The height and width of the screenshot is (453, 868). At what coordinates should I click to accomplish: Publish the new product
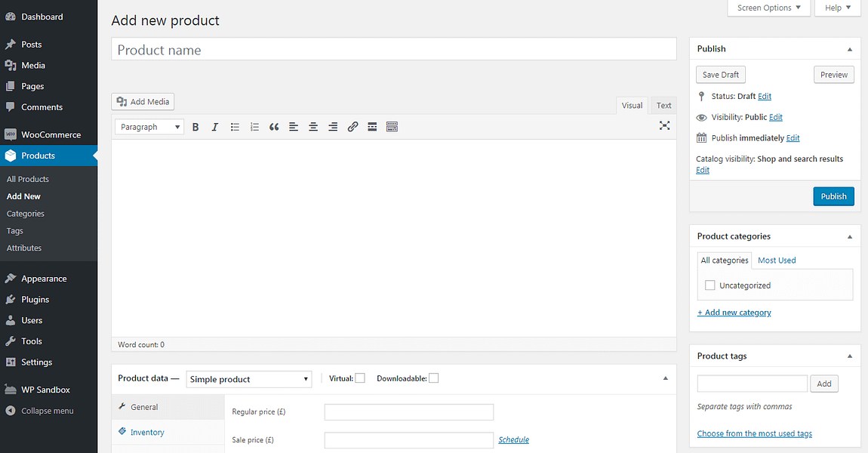pos(833,196)
